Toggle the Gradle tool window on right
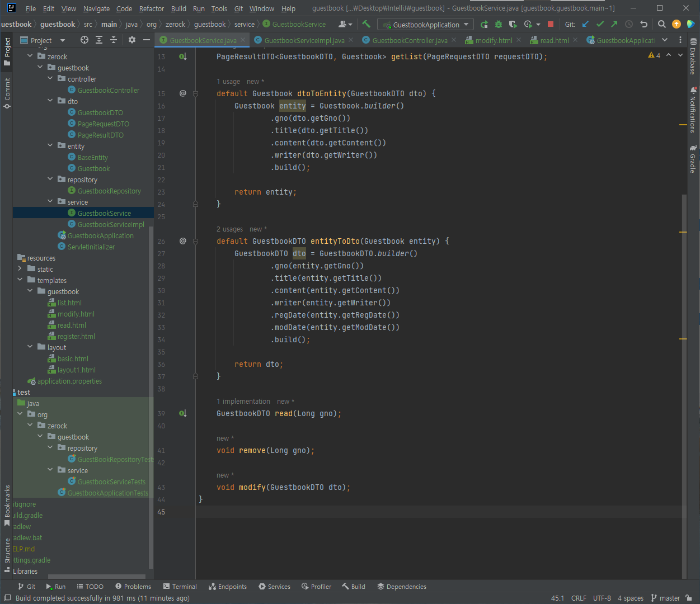700x604 pixels. (693, 159)
